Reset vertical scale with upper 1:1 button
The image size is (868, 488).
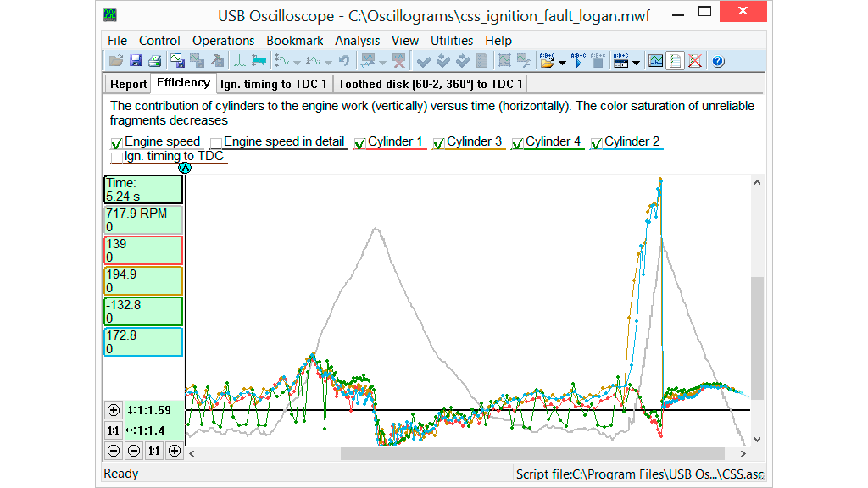tap(114, 430)
